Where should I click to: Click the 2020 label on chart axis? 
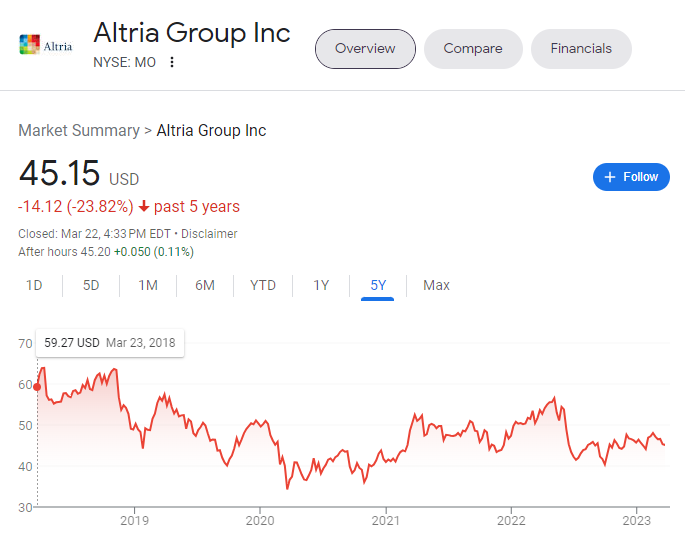tap(260, 520)
